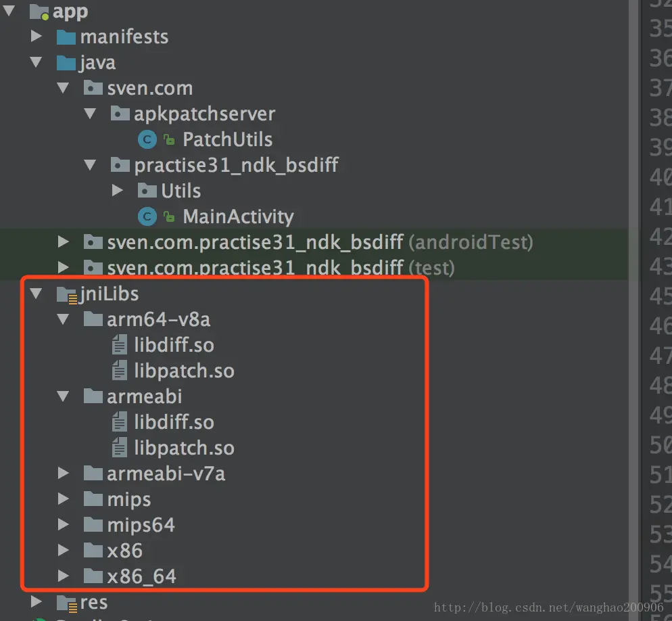The height and width of the screenshot is (621, 672).
Task: Click the x86_64 folder icon
Action: [x=93, y=576]
